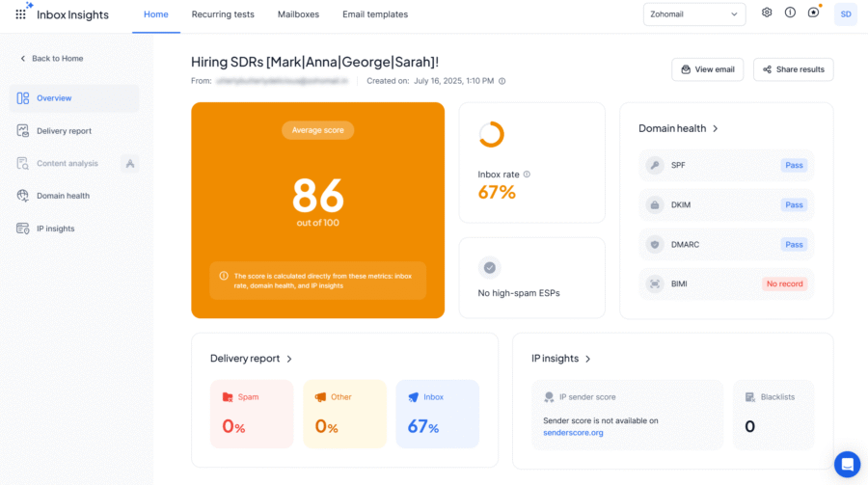Open the Zohomail account dropdown
This screenshot has width=868, height=485.
click(694, 14)
